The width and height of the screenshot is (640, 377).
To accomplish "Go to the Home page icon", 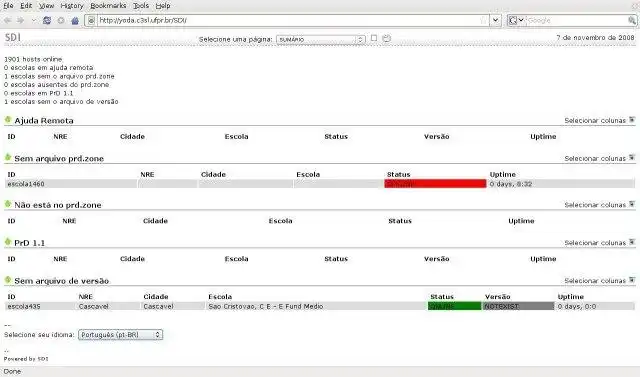I will coord(75,20).
